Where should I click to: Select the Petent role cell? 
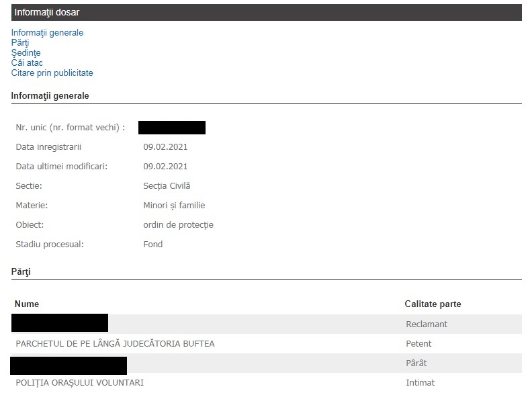[x=418, y=344]
